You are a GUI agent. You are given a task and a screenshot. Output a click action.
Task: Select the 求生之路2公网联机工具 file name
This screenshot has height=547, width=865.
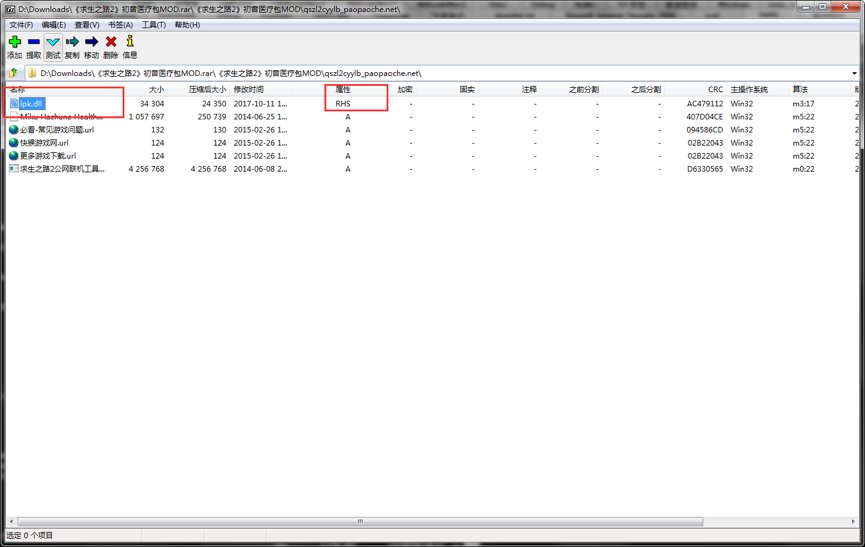point(62,169)
